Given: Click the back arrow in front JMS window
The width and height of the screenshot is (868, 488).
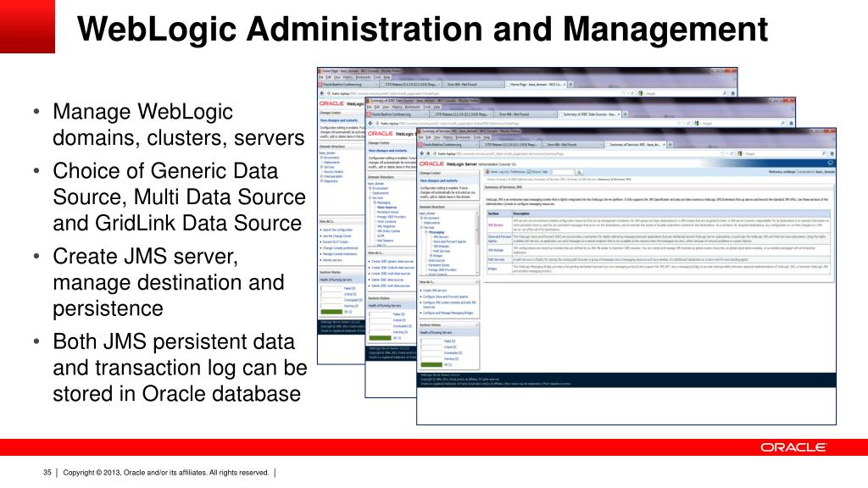Looking at the screenshot, I should pos(422,154).
